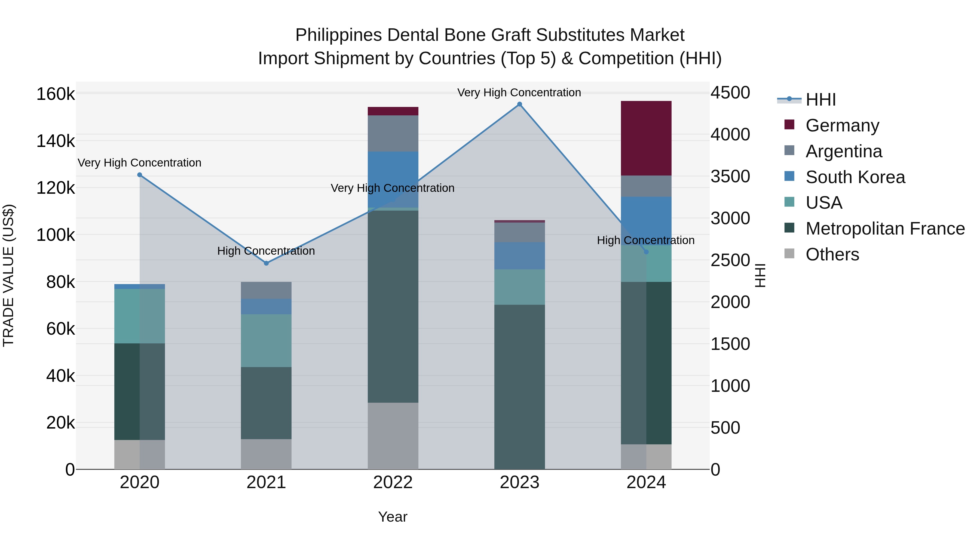Click the Metropolitan France dark green swatch
Screen dimensions: 980x551
(x=789, y=227)
